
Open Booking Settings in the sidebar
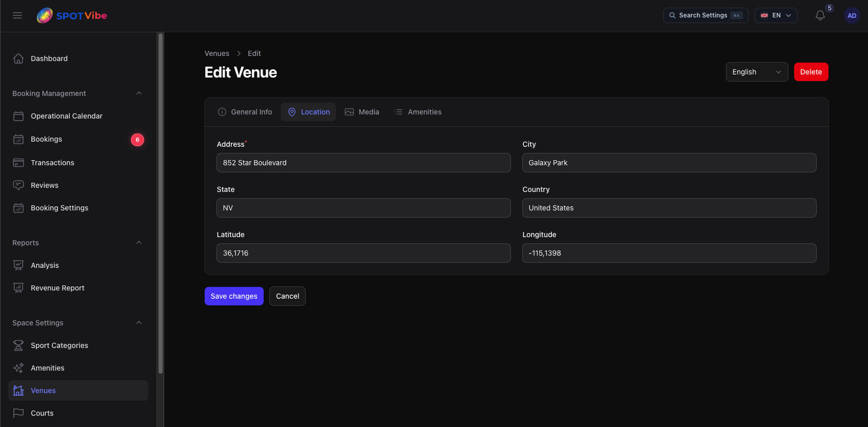point(78,208)
